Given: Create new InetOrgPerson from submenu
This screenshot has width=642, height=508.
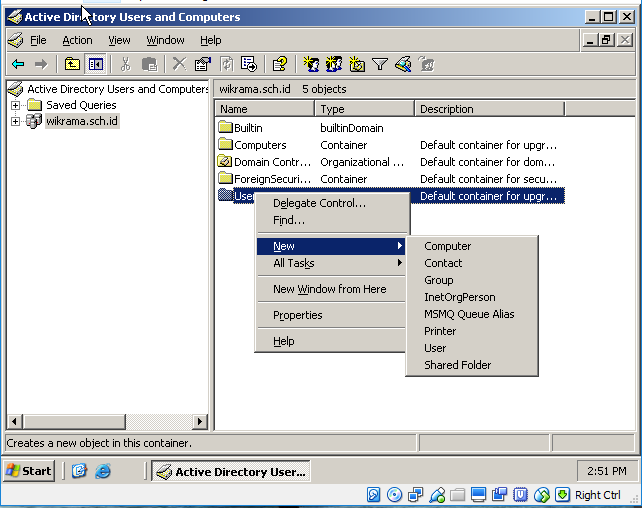Looking at the screenshot, I should [472, 297].
